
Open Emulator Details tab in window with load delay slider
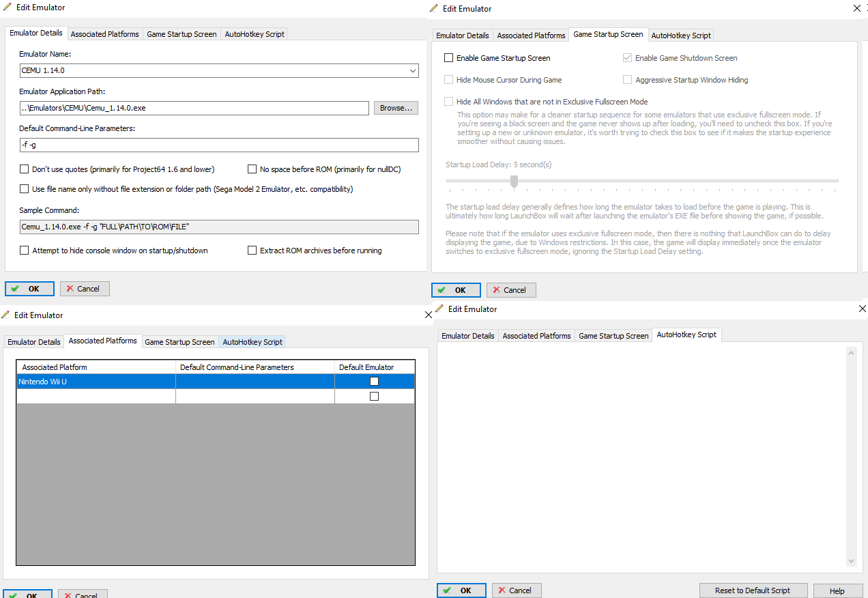pyautogui.click(x=463, y=35)
